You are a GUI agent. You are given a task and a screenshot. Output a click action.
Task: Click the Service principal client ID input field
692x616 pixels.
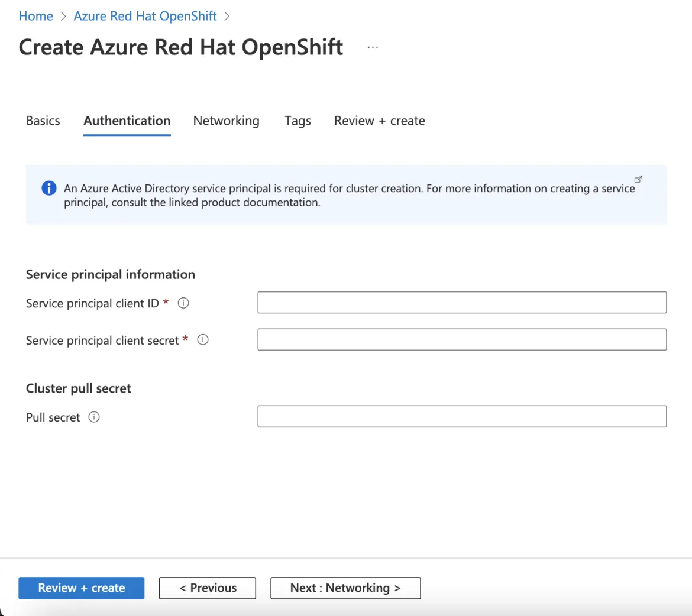coord(461,302)
